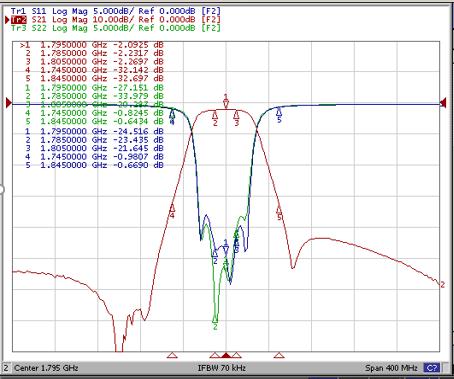Click the rightmost hollow marker triangle on frequency axis
Viewport: 454px width, 379px height.
click(x=279, y=355)
